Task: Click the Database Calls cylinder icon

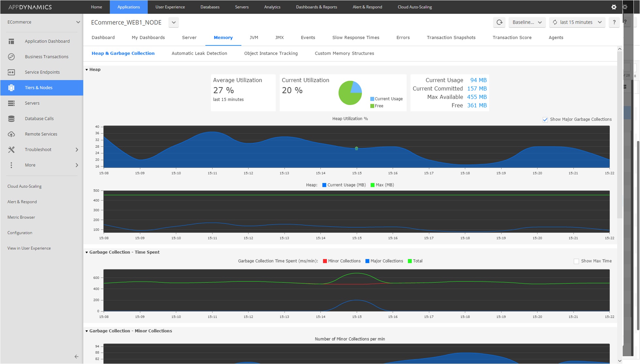Action: (11, 119)
